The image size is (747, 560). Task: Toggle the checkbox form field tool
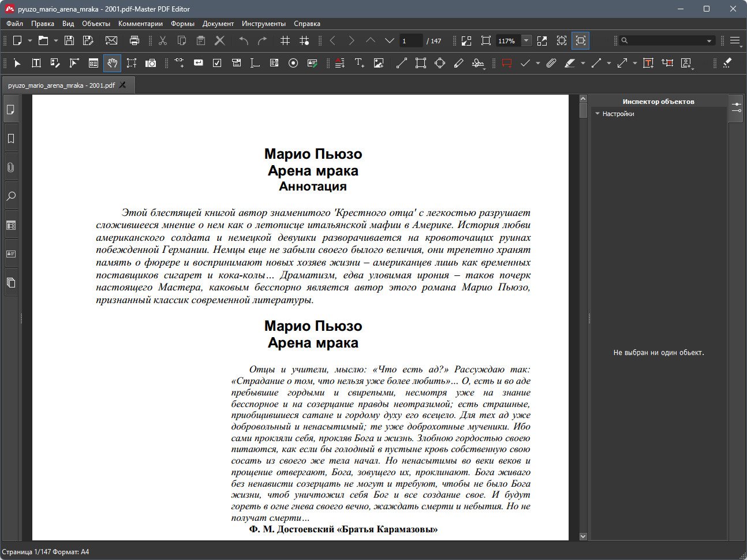click(x=217, y=63)
